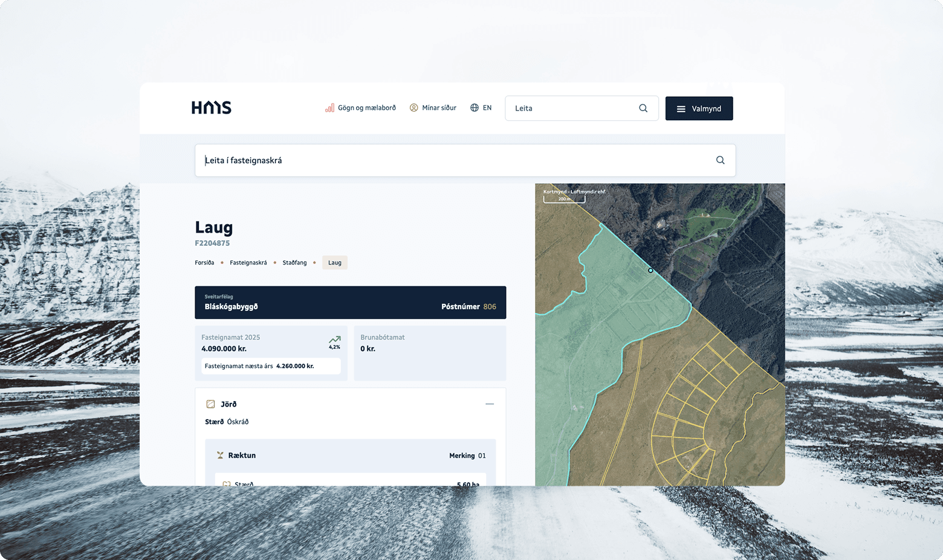Click the Stærð Óskráð text

coord(227,422)
